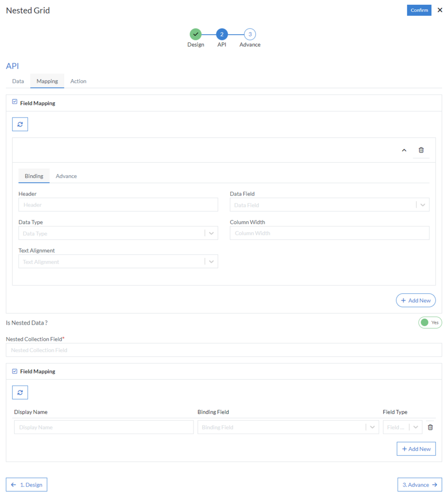
Task: Toggle the Is Nested Data switch
Action: [430, 322]
